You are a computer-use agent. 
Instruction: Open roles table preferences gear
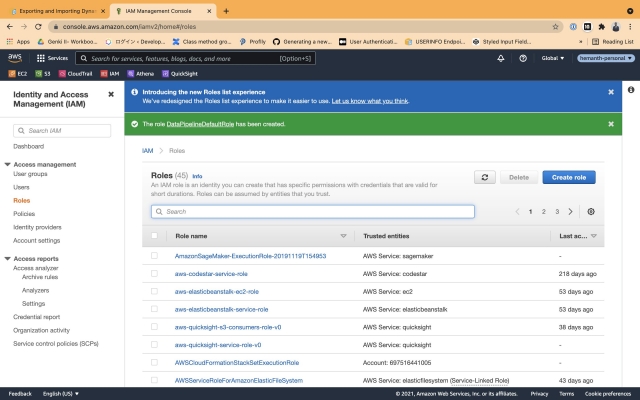tap(591, 211)
